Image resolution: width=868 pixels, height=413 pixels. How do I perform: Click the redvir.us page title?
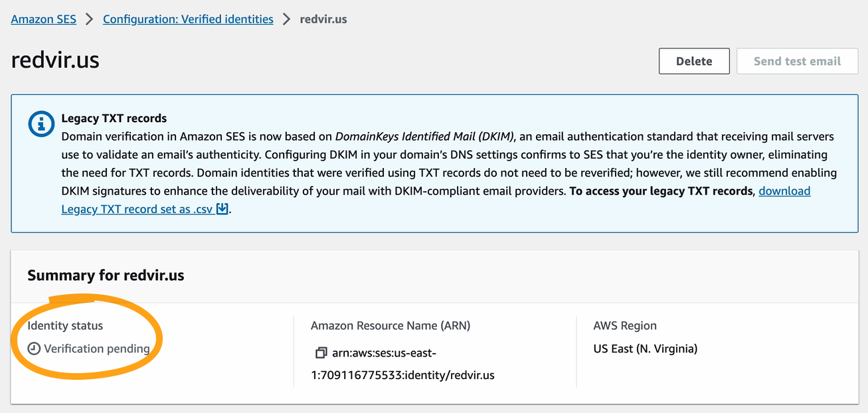(x=55, y=60)
